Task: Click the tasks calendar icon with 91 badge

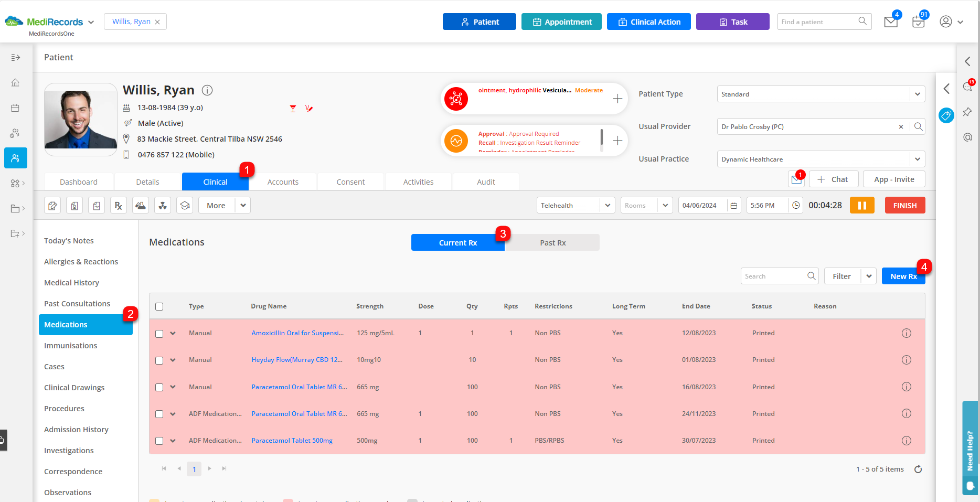Action: [x=918, y=22]
